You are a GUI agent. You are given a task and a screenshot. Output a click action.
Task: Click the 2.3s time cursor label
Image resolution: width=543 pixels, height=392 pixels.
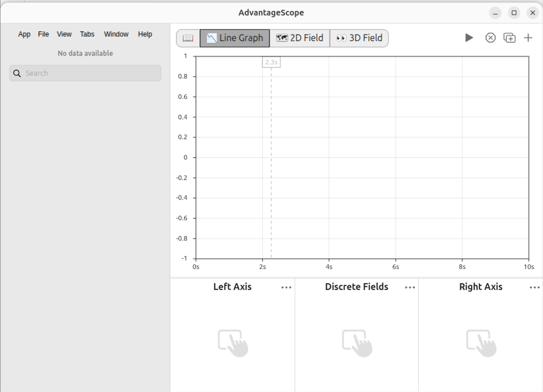(271, 62)
